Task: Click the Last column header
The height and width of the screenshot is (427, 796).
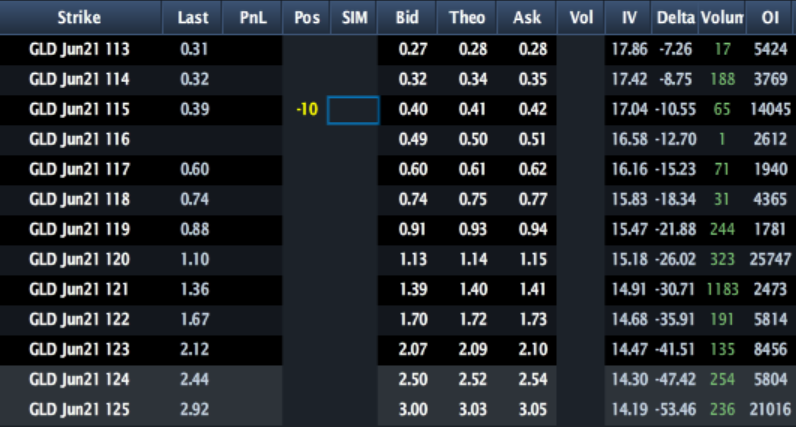Action: pos(192,18)
